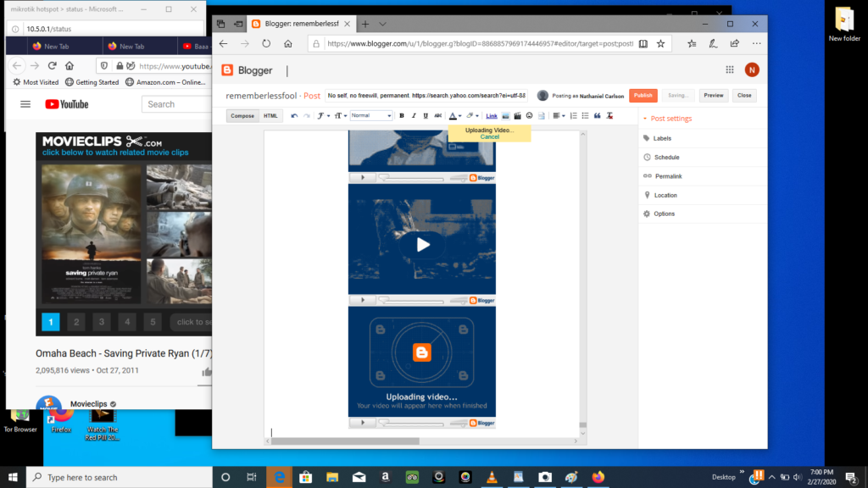Show the Edge tab preview list chevron
The width and height of the screenshot is (868, 488).
click(382, 24)
